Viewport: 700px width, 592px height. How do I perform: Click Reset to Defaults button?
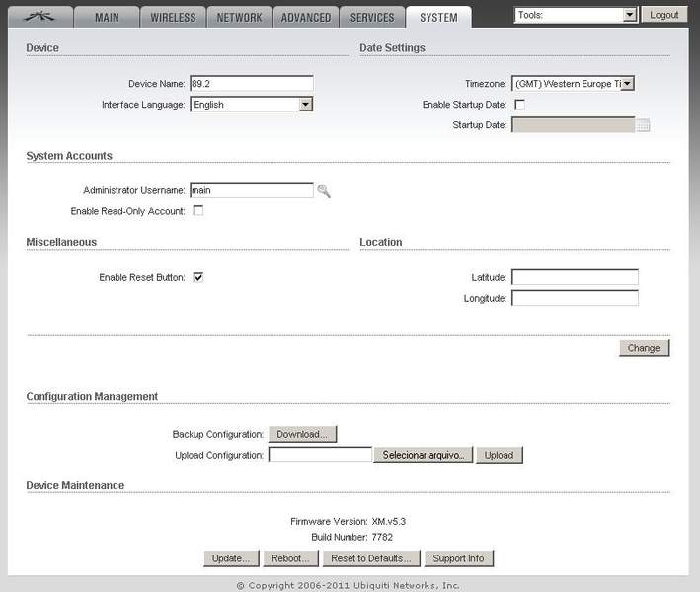pos(371,558)
